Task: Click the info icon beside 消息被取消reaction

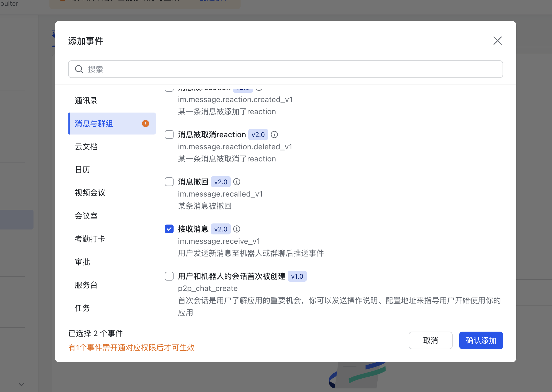Action: (x=274, y=135)
